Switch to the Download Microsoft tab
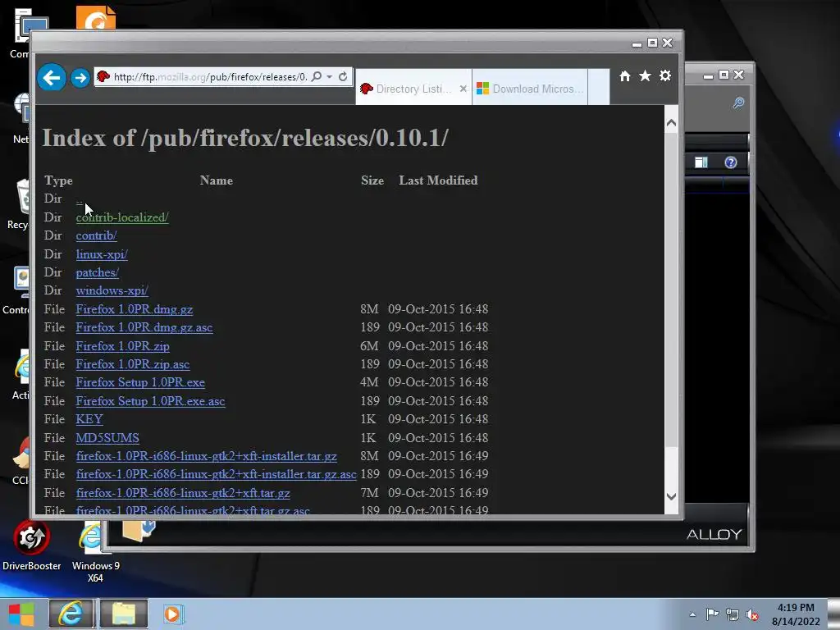Screen dimensions: 840x630 pyautogui.click(x=530, y=89)
